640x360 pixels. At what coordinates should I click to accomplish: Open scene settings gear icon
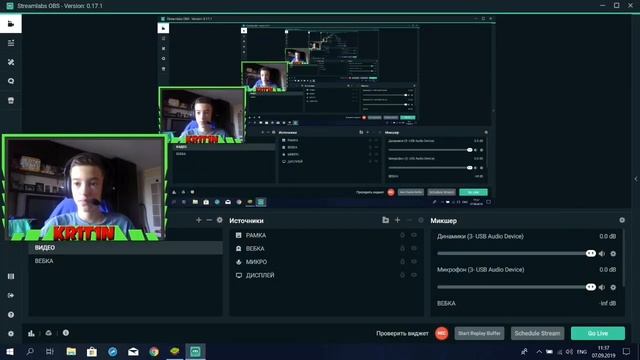[220, 220]
